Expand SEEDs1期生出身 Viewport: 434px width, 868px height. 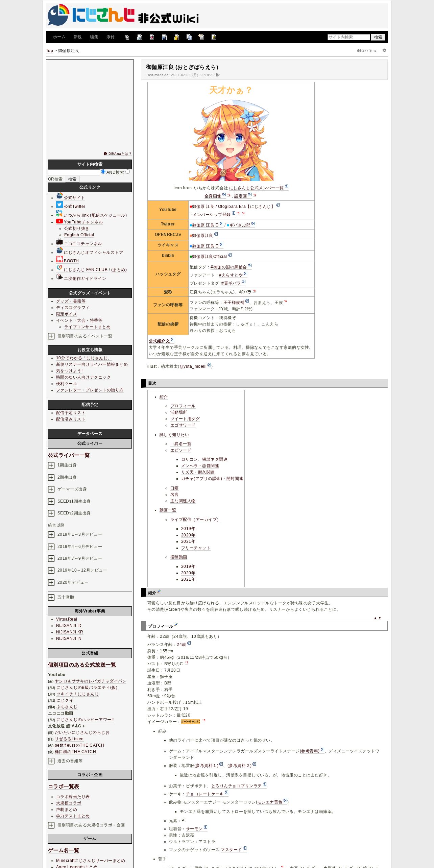(51, 501)
